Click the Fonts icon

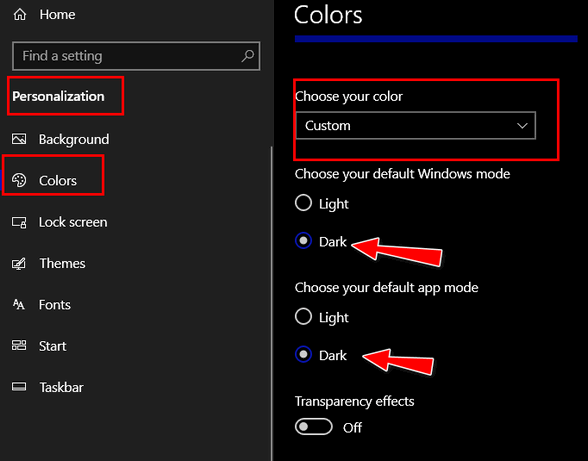(x=18, y=304)
